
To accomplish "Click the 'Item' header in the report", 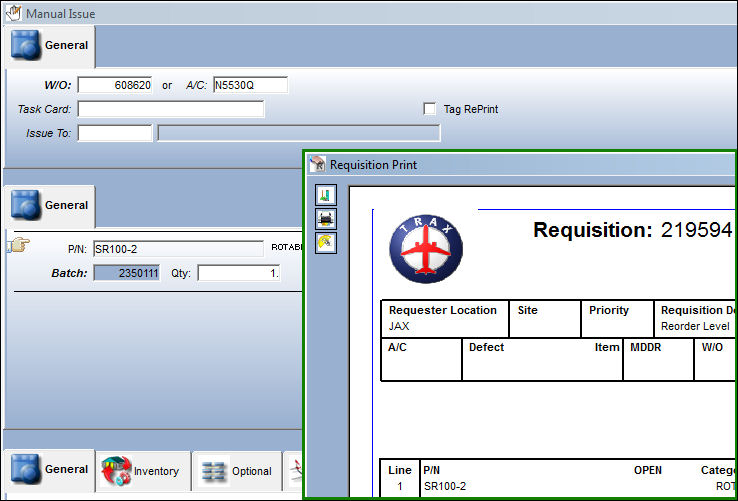I will pyautogui.click(x=607, y=347).
